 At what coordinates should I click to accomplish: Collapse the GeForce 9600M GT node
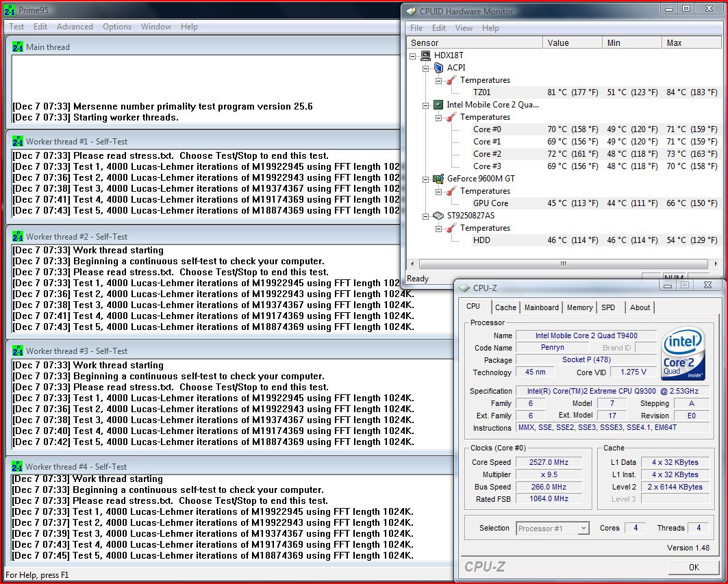tap(426, 179)
